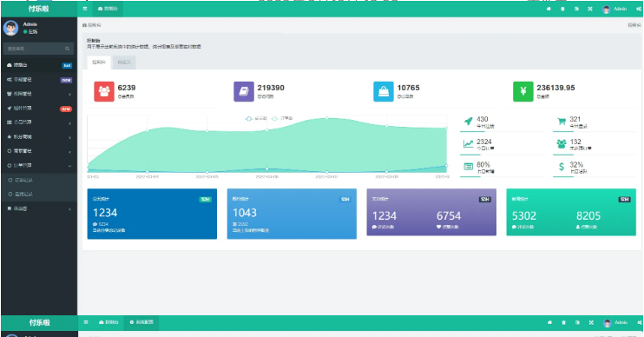644x337 pixels.
Task: Collapse the expanded sidebar group with down chevron
Action: point(38,166)
